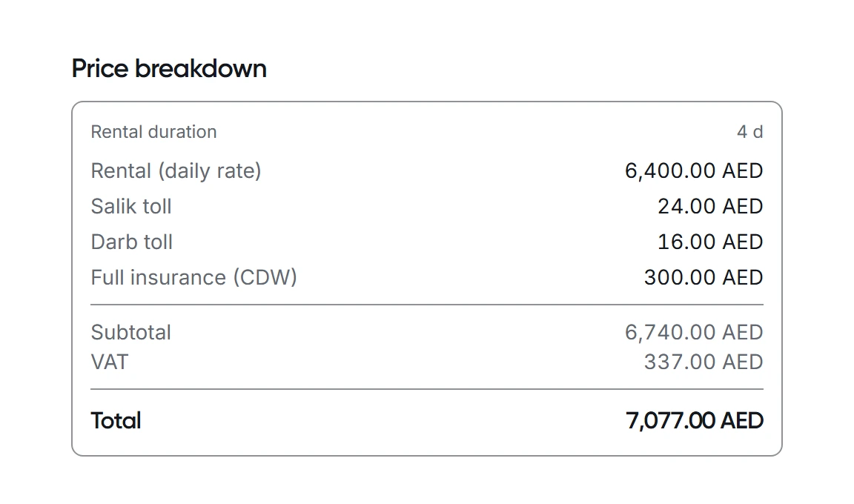Select the 24.00 AED Salik amount

(x=710, y=206)
